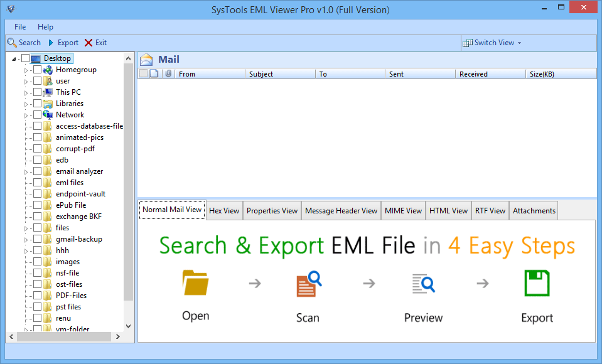Image resolution: width=602 pixels, height=364 pixels.
Task: Open the HTML View tab
Action: [448, 210]
